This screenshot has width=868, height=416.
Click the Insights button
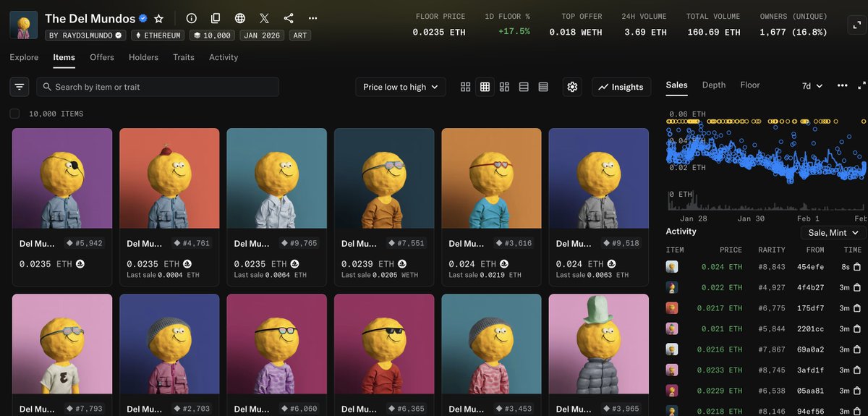(x=621, y=87)
